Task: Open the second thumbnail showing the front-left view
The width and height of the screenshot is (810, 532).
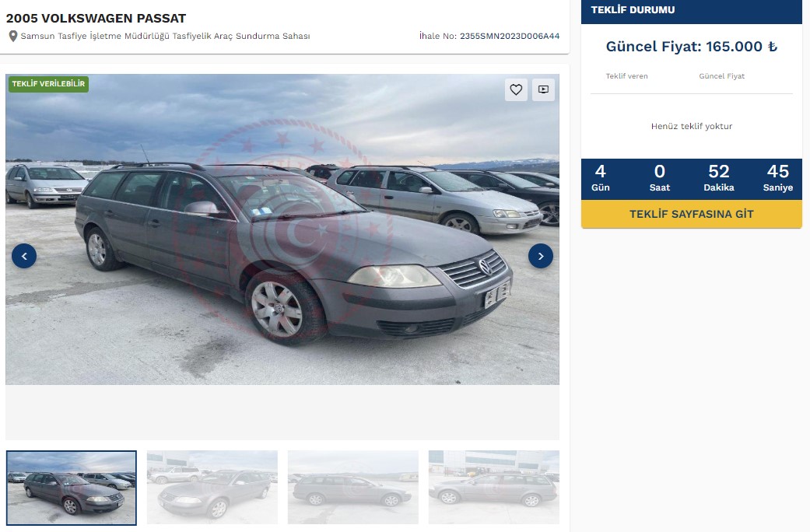Action: tap(212, 488)
